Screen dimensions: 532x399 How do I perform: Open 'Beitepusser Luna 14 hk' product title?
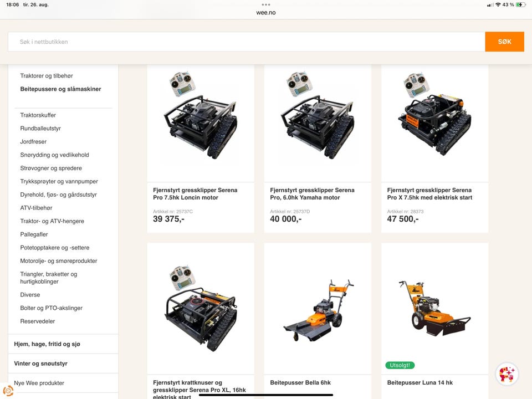point(420,382)
